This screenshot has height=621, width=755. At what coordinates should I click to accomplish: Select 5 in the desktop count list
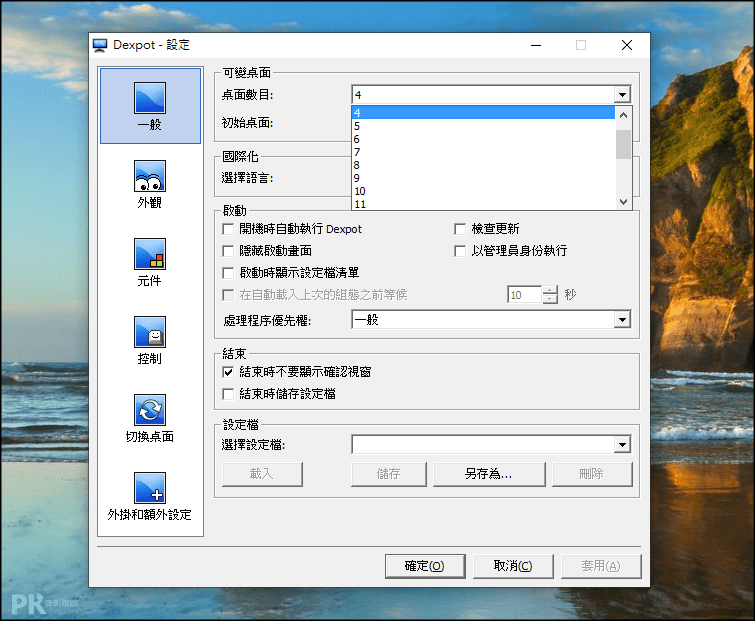(483, 126)
